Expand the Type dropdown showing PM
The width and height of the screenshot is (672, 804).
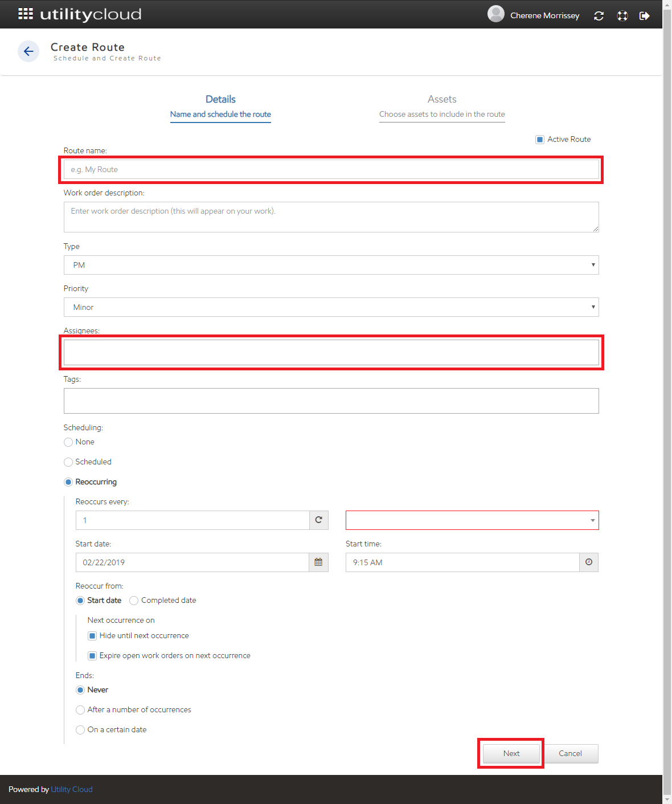click(x=331, y=265)
